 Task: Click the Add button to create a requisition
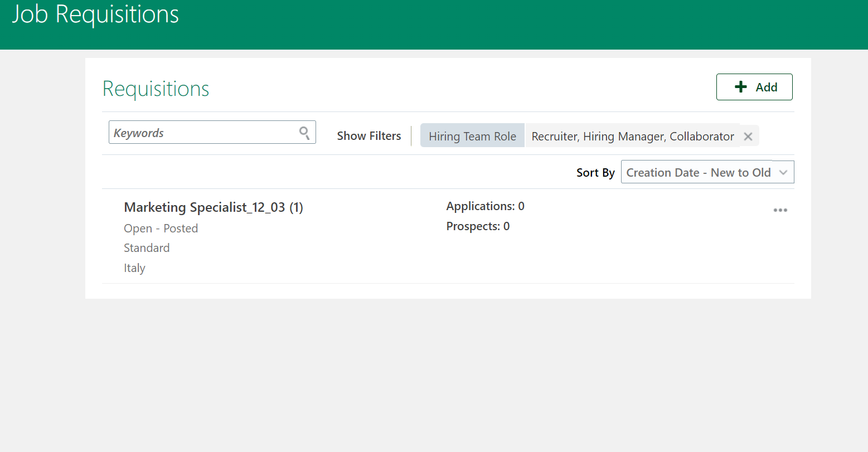point(754,86)
